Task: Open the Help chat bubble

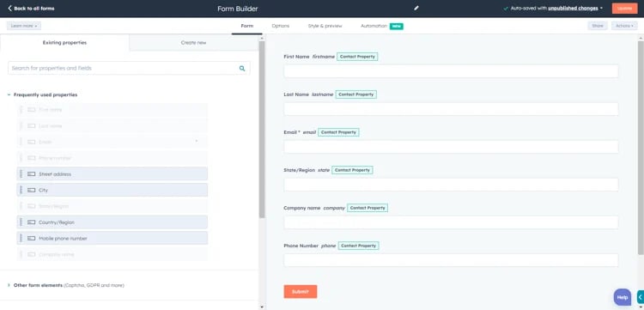Action: pyautogui.click(x=623, y=297)
